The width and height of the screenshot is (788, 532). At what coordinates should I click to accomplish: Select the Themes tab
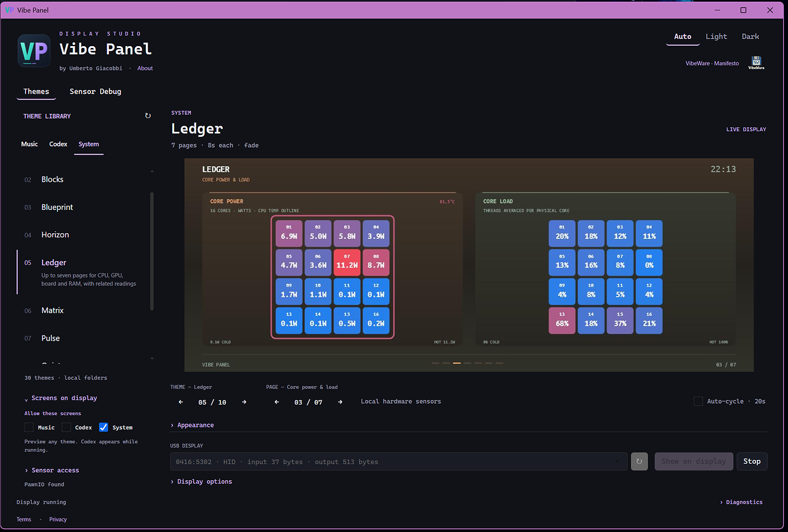tap(36, 91)
